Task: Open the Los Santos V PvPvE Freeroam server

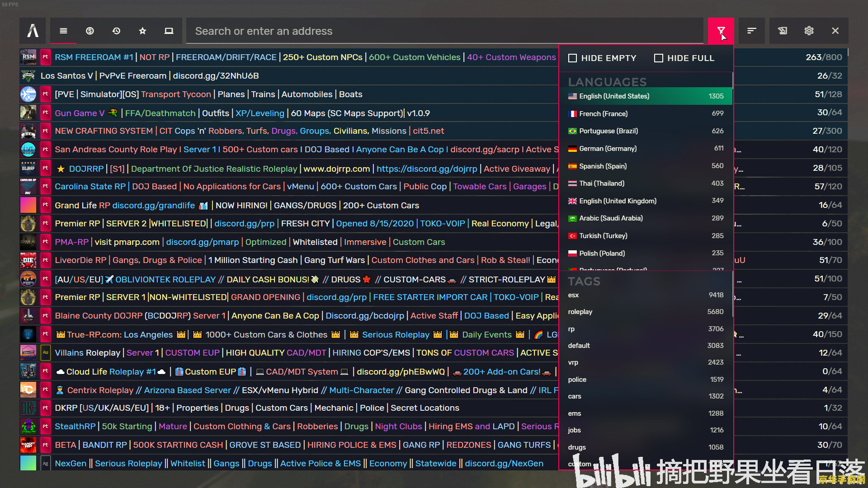Action: click(x=289, y=76)
